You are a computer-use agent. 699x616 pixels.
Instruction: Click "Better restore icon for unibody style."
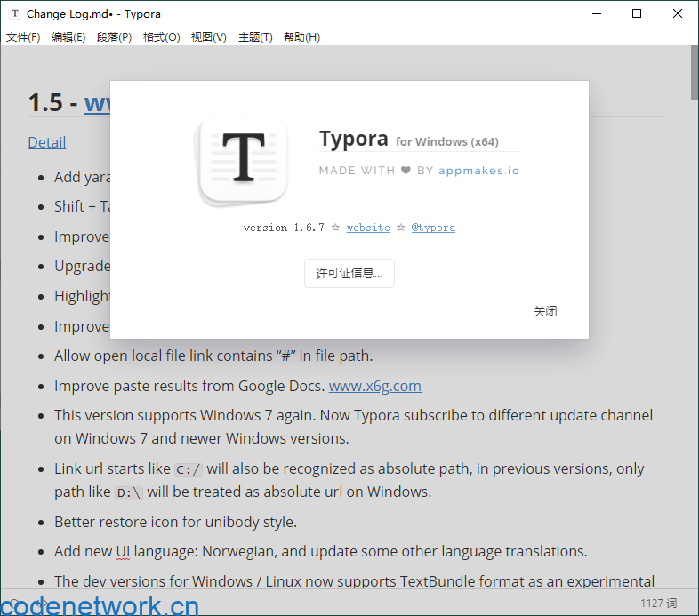[x=176, y=522]
